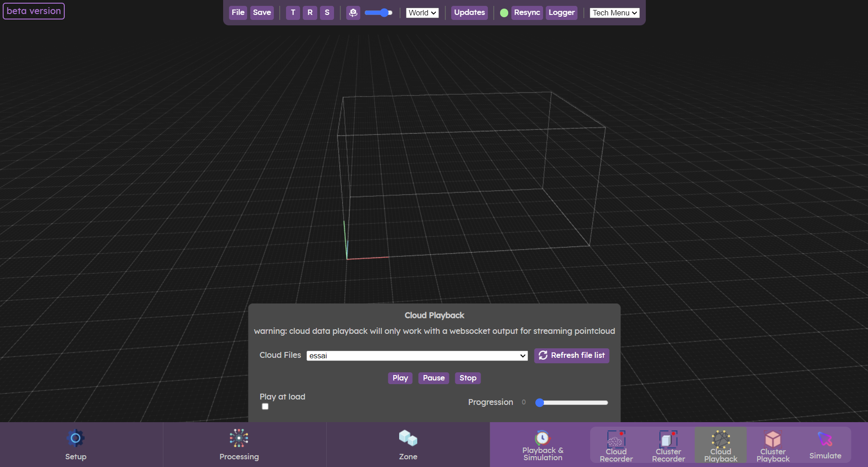Select the Cluster Playback icon
The height and width of the screenshot is (467, 868).
coord(773,439)
